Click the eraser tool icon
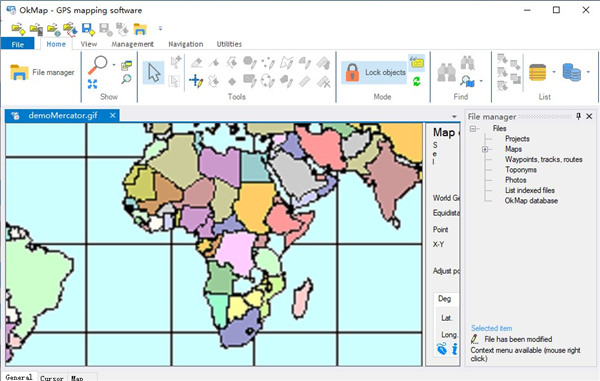 [196, 62]
